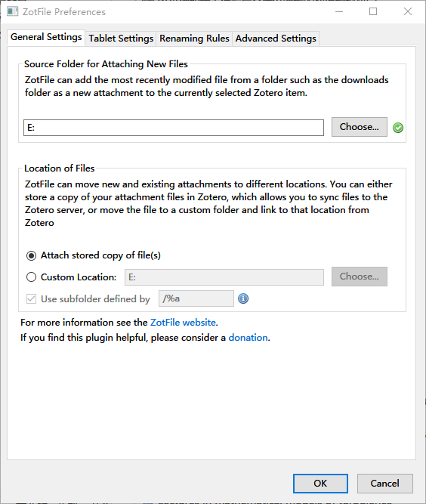The width and height of the screenshot is (426, 504).
Task: Maximize the ZotFile Preferences window
Action: coord(373,11)
